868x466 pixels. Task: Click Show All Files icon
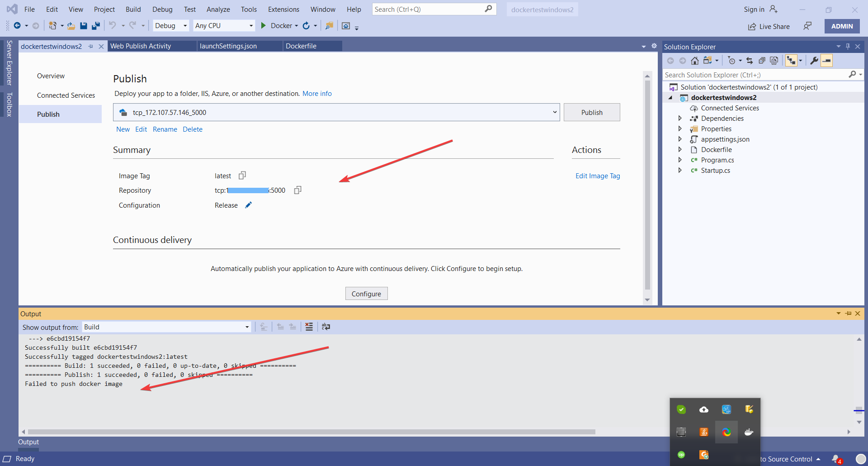coord(774,61)
